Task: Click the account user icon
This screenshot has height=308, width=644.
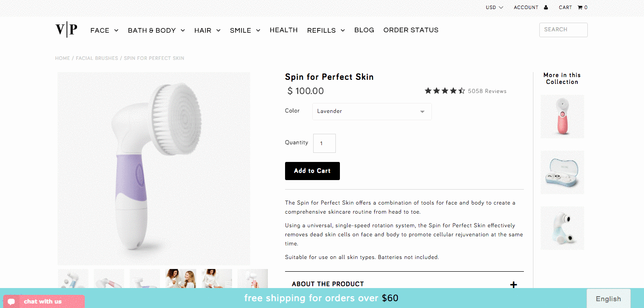Action: (546, 7)
